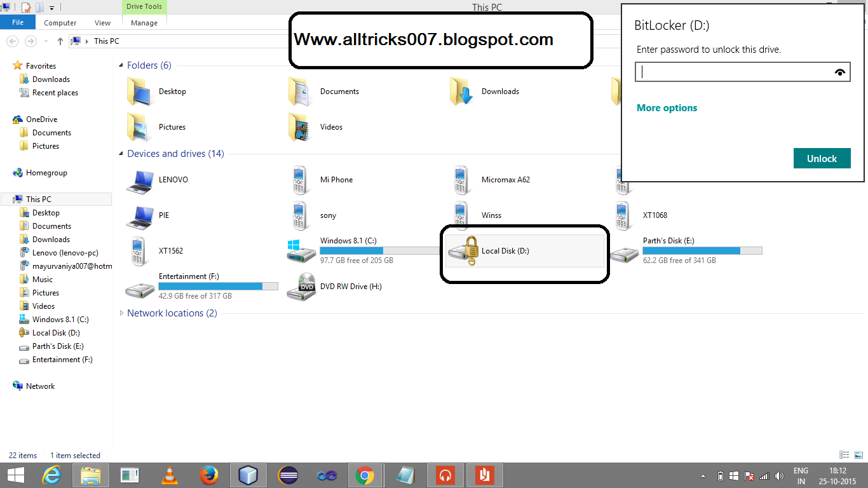Start VirtualBox from the taskbar
Viewport: 868px width, 488px height.
248,475
